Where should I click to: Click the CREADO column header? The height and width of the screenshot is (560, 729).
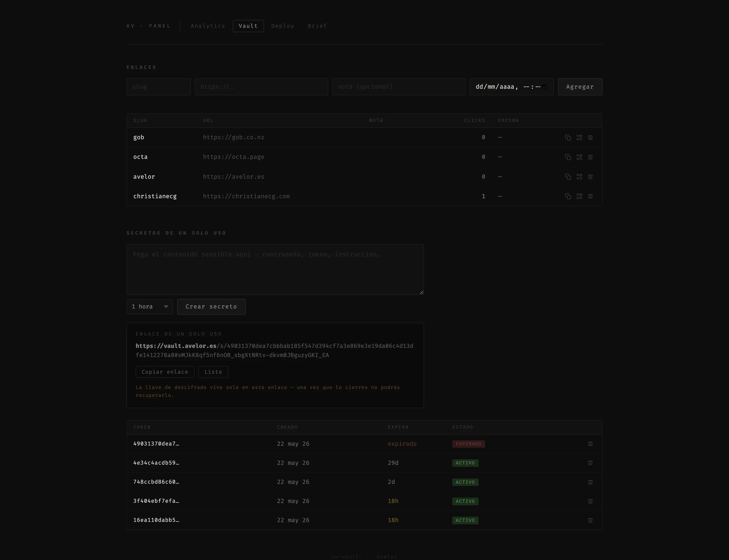pyautogui.click(x=287, y=427)
